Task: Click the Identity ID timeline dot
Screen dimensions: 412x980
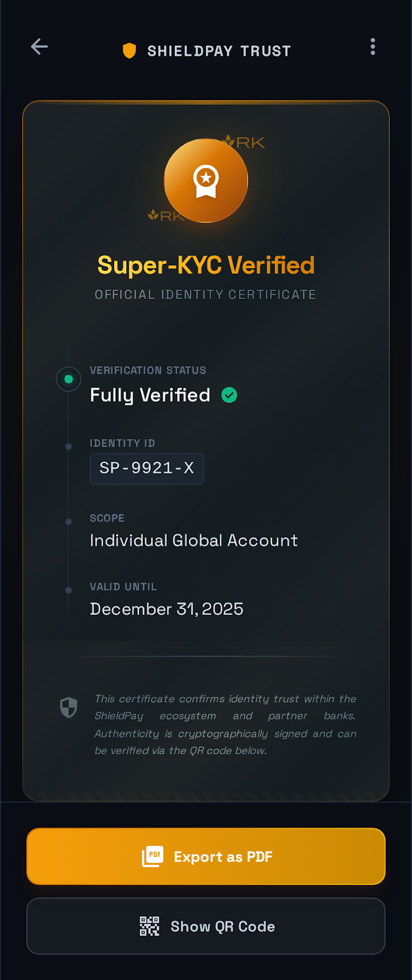Action: click(x=69, y=447)
